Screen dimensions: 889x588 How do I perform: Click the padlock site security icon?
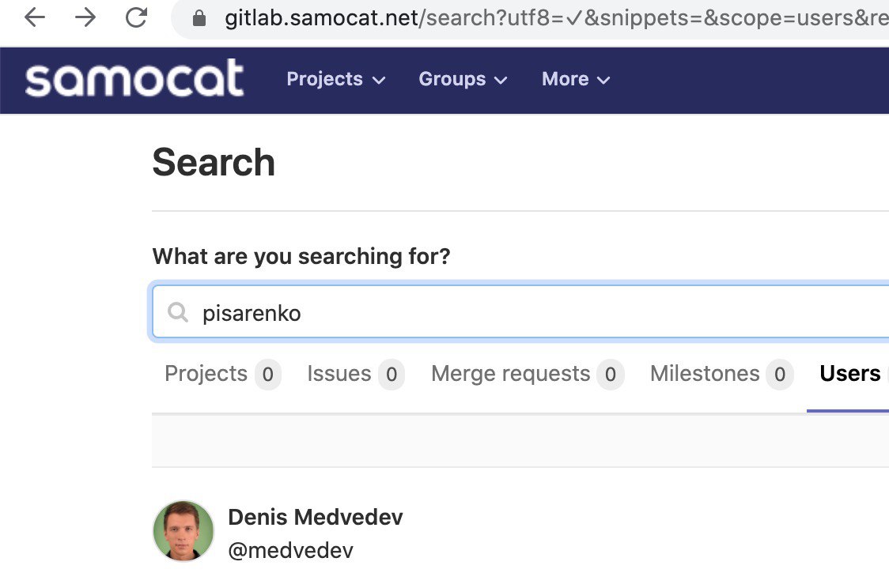[199, 18]
